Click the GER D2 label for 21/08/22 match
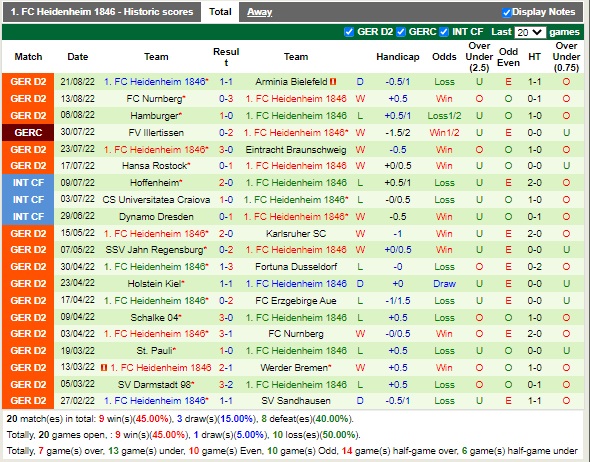The image size is (590, 462). coord(28,82)
